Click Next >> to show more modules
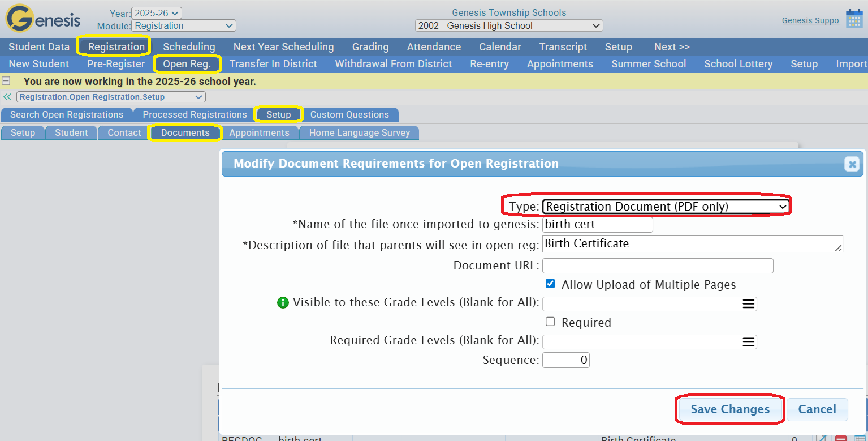This screenshot has width=868, height=441. (672, 47)
